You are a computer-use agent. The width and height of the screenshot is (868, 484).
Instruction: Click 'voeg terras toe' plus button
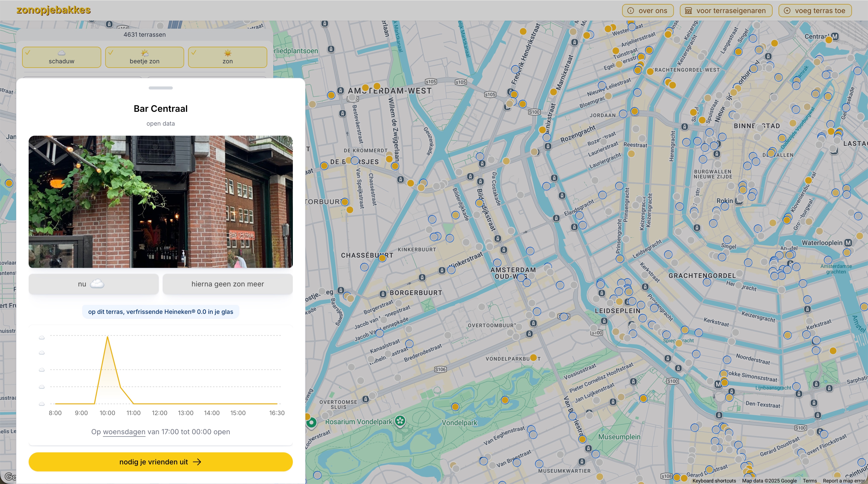pos(815,11)
